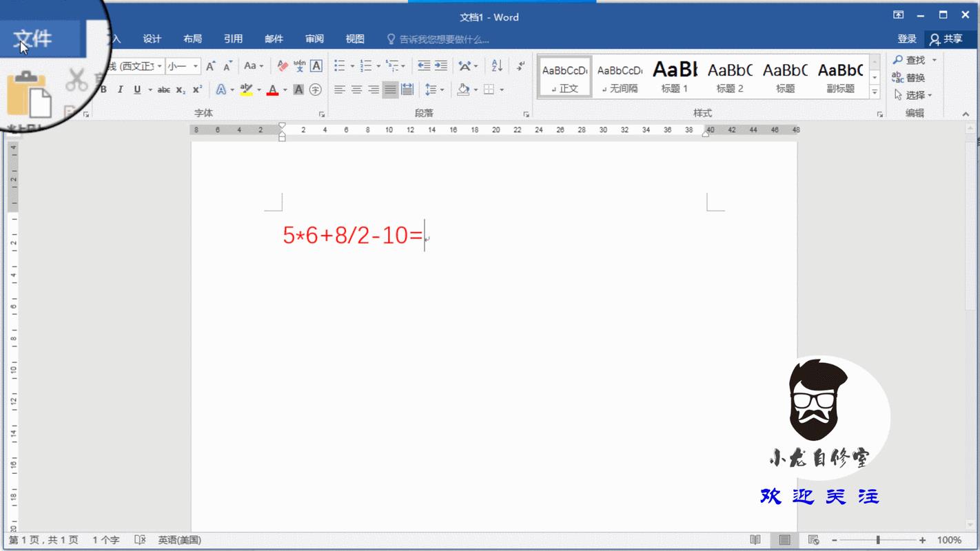980x551 pixels.
Task: Click the enclose characters circle icon
Action: 316,90
